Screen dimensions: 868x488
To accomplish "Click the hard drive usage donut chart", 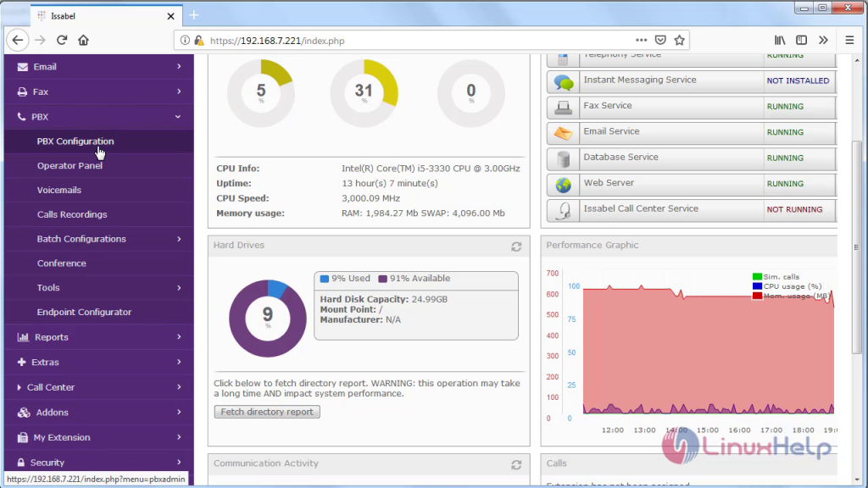I will click(x=268, y=319).
